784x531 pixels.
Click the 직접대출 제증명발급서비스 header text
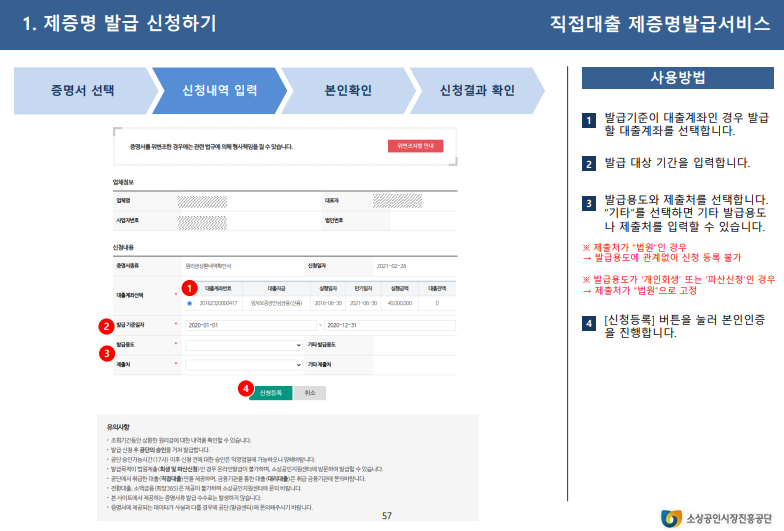tap(660, 24)
